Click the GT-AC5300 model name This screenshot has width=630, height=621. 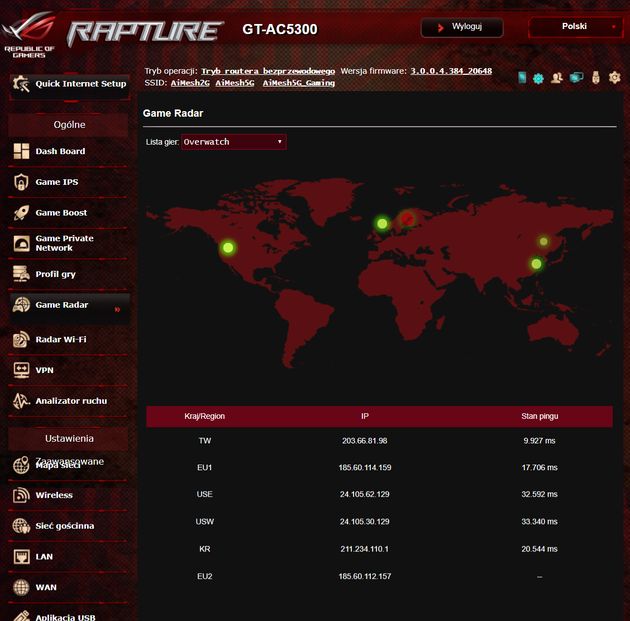tap(280, 29)
